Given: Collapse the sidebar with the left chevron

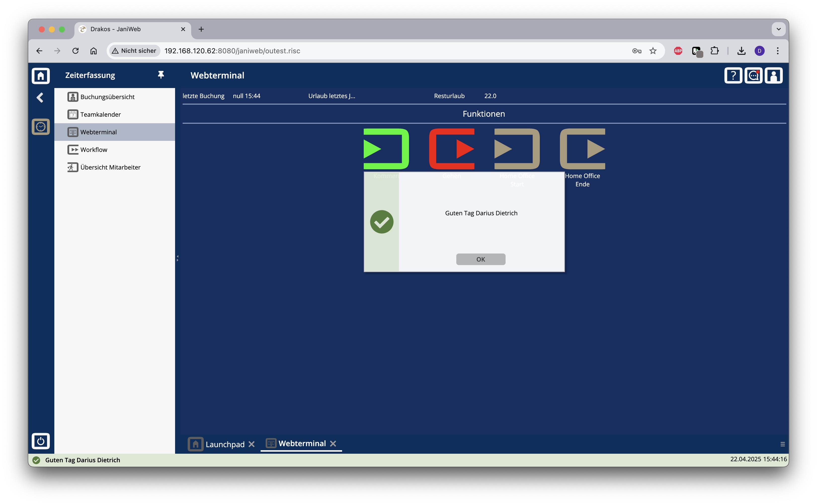Looking at the screenshot, I should tap(40, 97).
